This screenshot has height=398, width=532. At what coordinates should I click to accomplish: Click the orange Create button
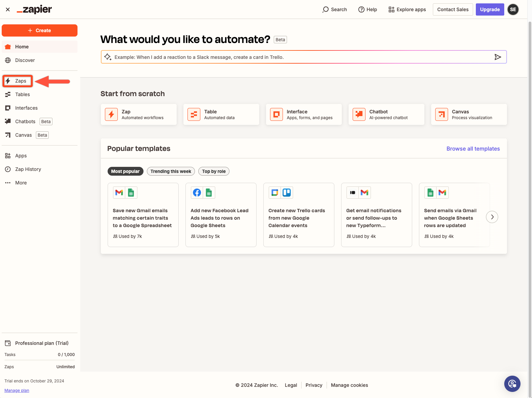(40, 30)
